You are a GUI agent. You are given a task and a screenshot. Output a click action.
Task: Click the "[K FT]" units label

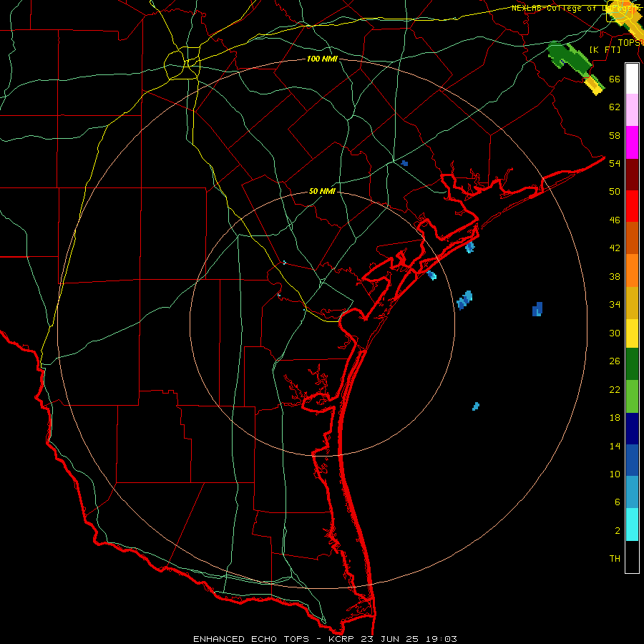[x=605, y=49]
